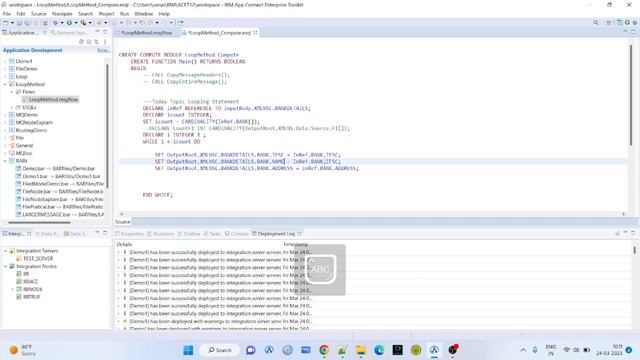Image resolution: width=640 pixels, height=360 pixels.
Task: Open the sunny weather widget
Action: 22,350
